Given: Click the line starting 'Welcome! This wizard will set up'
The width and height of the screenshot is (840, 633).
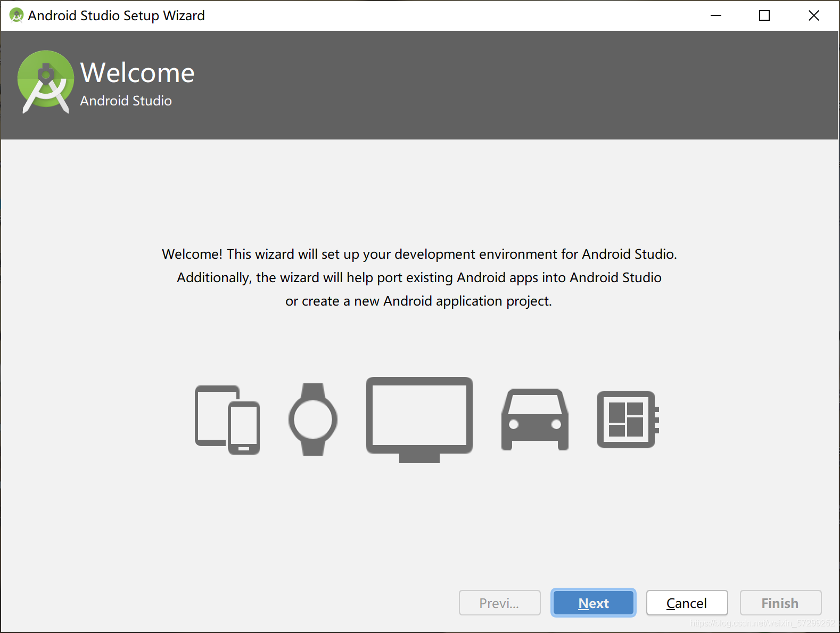Looking at the screenshot, I should 419,254.
